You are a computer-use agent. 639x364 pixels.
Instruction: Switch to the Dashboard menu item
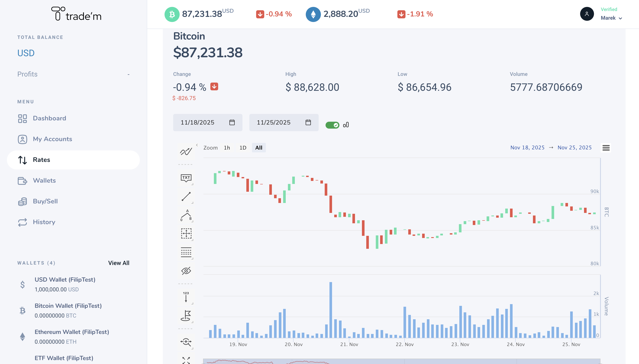(x=49, y=118)
